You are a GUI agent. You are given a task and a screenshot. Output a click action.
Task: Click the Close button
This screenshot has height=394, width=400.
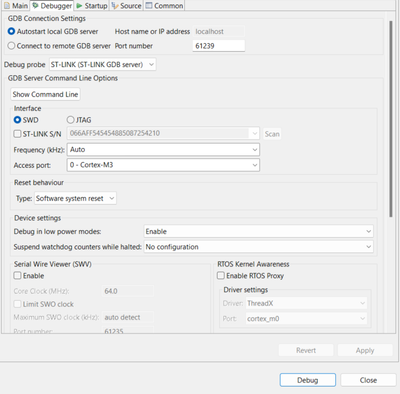coord(368,380)
